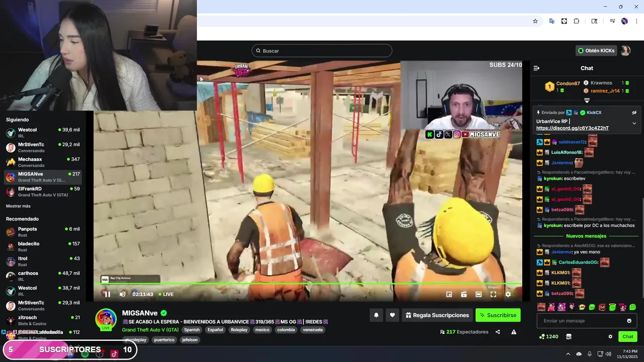Viewport: 644px width, 362px height.
Task: Select the puertorico tag
Action: 164,340
